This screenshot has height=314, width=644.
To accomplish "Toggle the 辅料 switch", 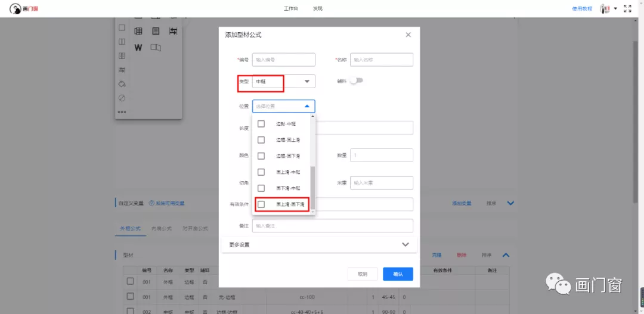I will pyautogui.click(x=356, y=81).
